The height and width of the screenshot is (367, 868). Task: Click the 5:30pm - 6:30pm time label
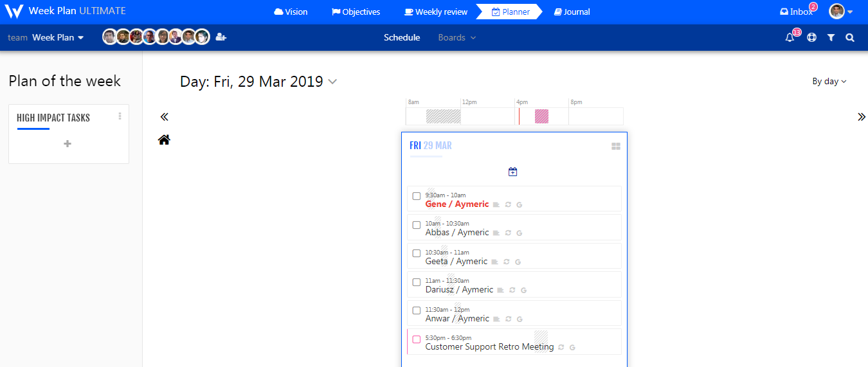click(x=448, y=337)
